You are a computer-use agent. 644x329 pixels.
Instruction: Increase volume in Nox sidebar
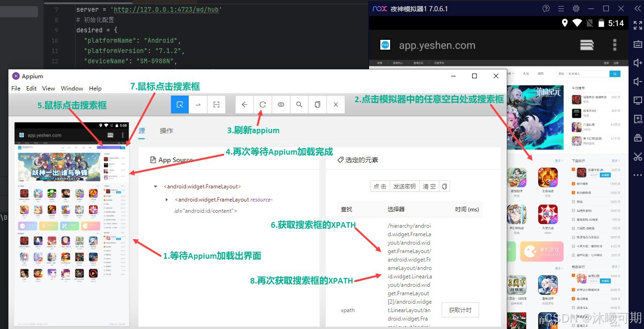(637, 63)
